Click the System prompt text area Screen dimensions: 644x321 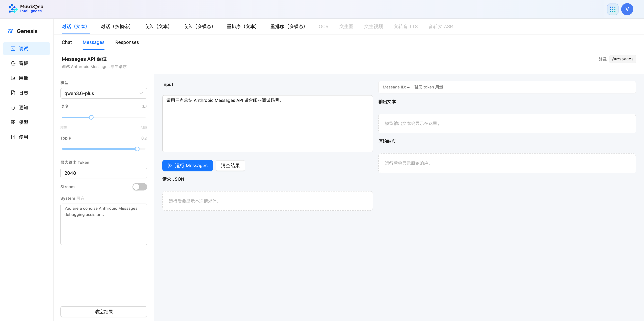click(x=104, y=224)
